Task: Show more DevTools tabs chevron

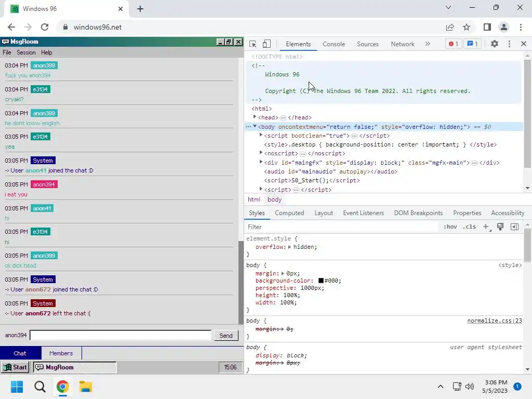Action: 428,44
